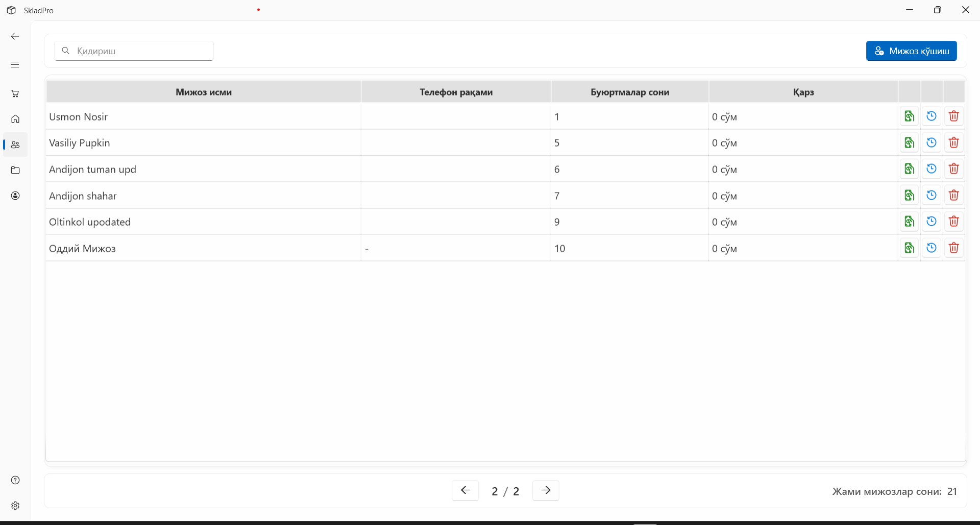Open the settings gear icon

click(x=15, y=506)
